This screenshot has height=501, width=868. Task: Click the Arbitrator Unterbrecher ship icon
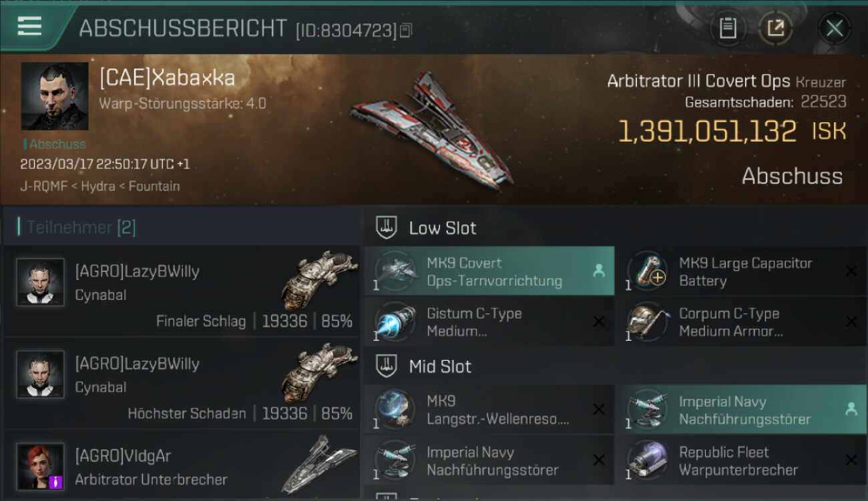[x=320, y=464]
